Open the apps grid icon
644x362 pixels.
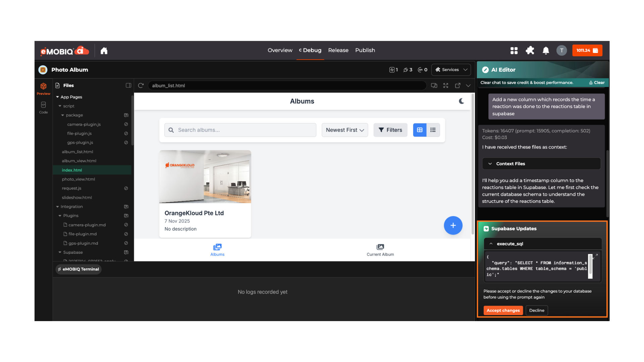(x=514, y=51)
